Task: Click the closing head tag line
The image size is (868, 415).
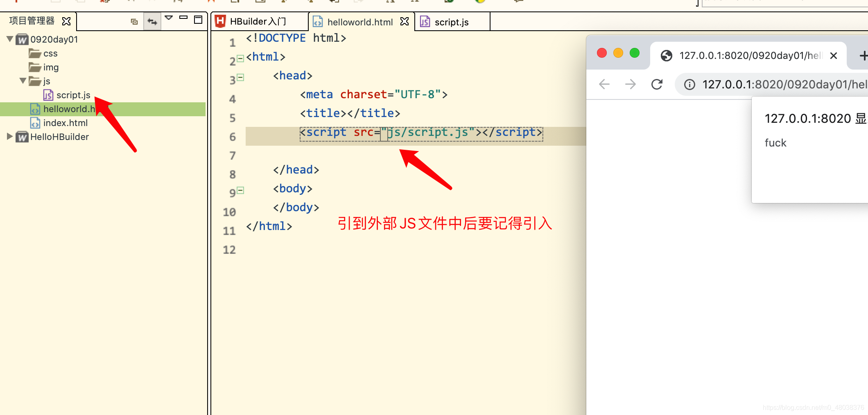Action: tap(296, 170)
